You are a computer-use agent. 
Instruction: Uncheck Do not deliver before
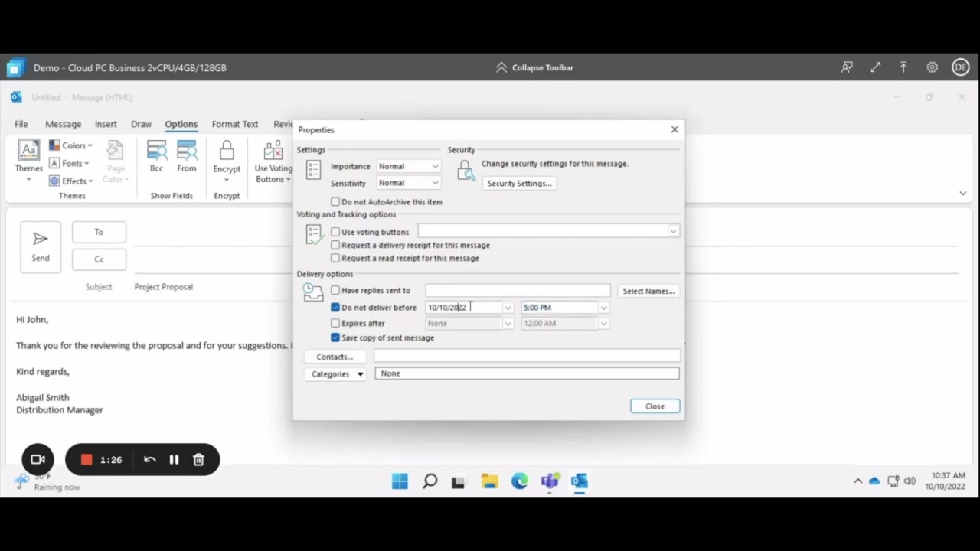pos(335,307)
